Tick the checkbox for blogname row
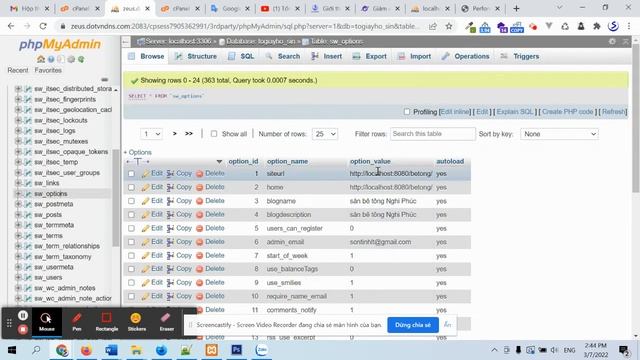The width and height of the screenshot is (640, 360). pyautogui.click(x=131, y=201)
